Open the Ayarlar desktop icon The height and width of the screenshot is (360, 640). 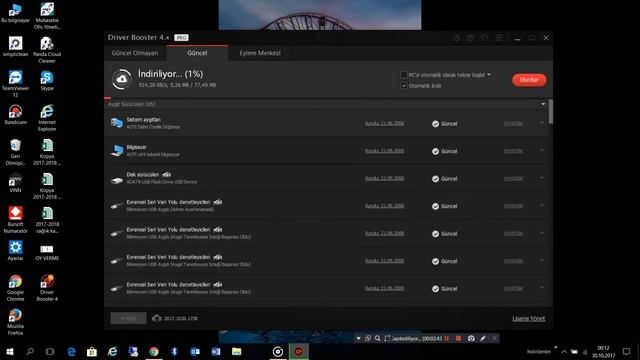tap(15, 250)
